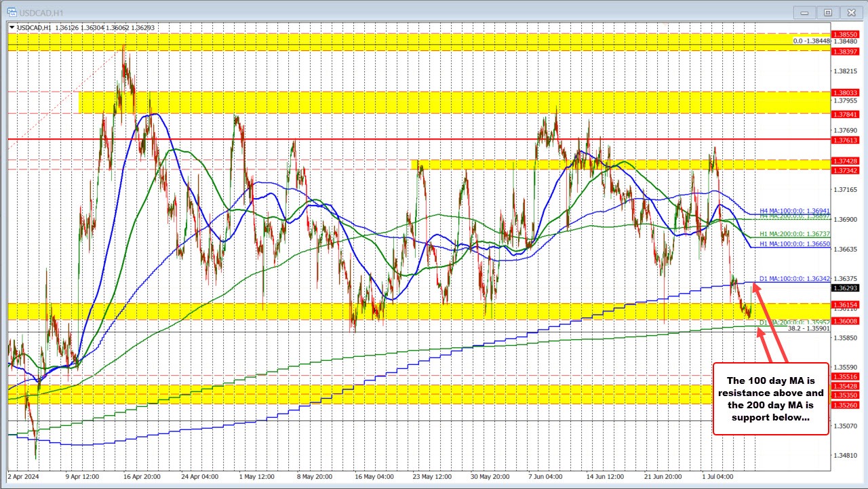The width and height of the screenshot is (868, 489).
Task: Restore down the USDCAD,H1 chart window
Action: [827, 12]
